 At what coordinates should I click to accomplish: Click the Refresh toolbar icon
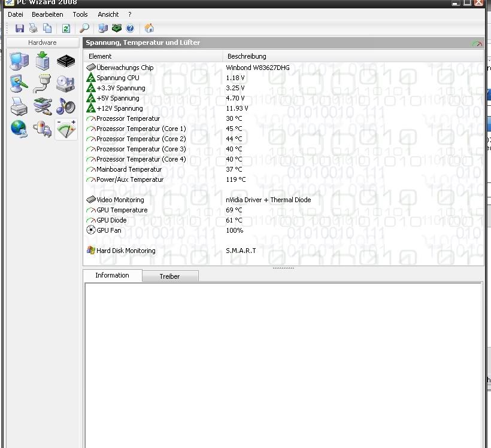click(x=66, y=29)
